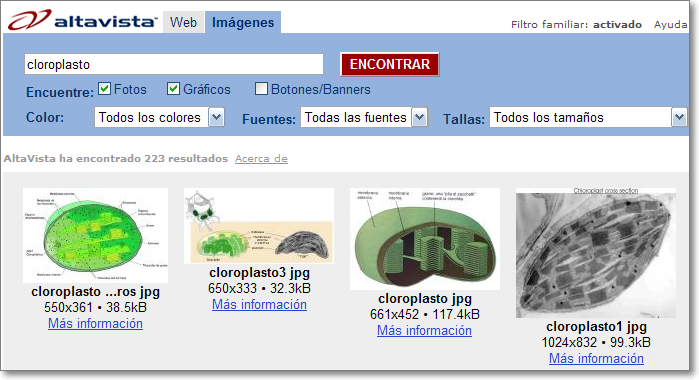This screenshot has width=699, height=380.
Task: Switch to the Web tab
Action: pyautogui.click(x=183, y=22)
